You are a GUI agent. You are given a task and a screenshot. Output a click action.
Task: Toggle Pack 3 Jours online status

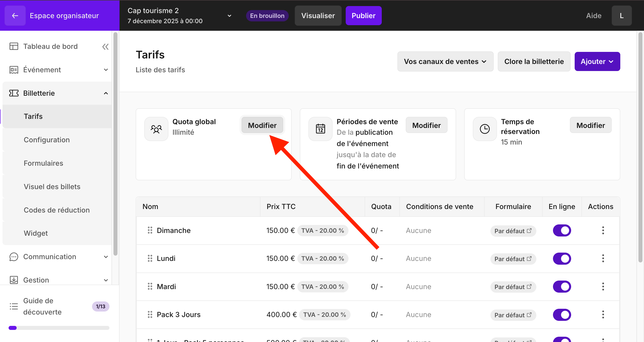562,315
